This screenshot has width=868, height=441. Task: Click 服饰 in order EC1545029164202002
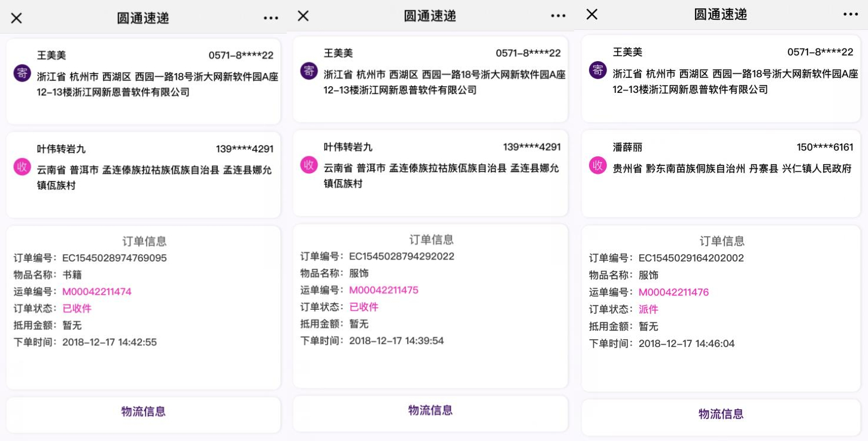[648, 275]
